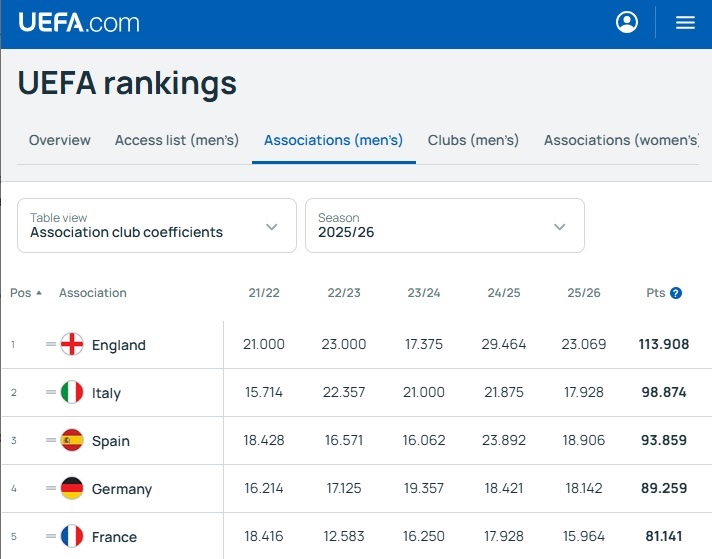Click France's 22/23 value 12.583
The image size is (712, 559).
[x=344, y=536]
